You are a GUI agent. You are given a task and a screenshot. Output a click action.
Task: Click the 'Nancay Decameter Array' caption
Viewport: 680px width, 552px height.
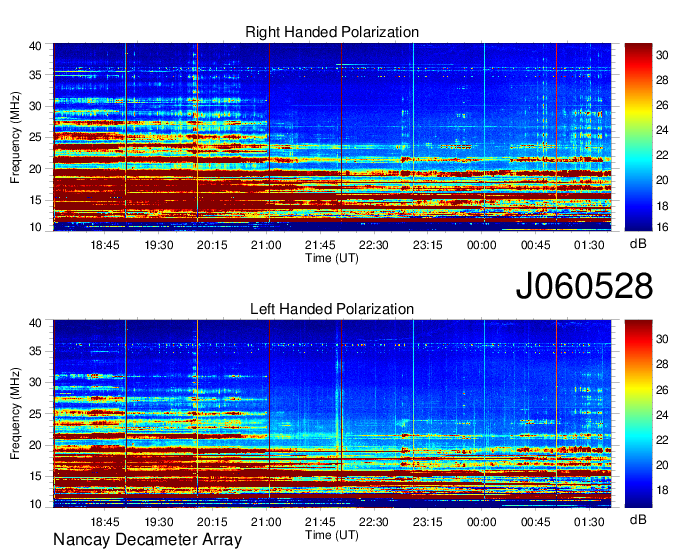147,540
